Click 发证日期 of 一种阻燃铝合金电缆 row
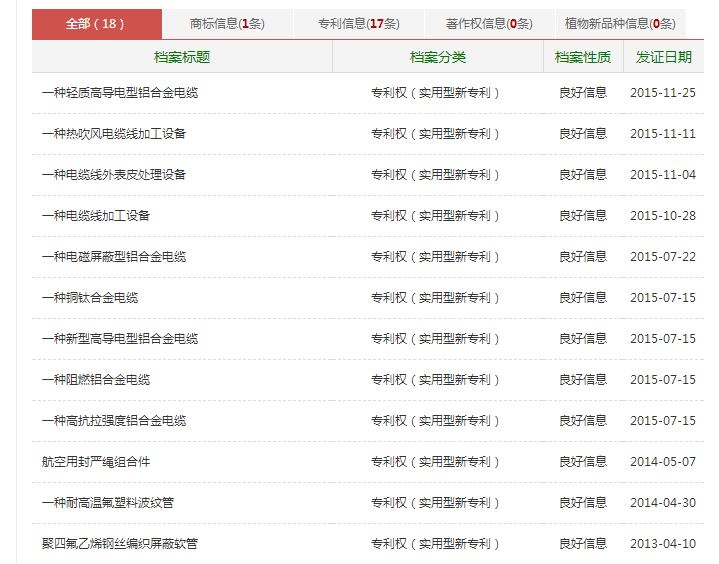This screenshot has width=719, height=564. [663, 380]
